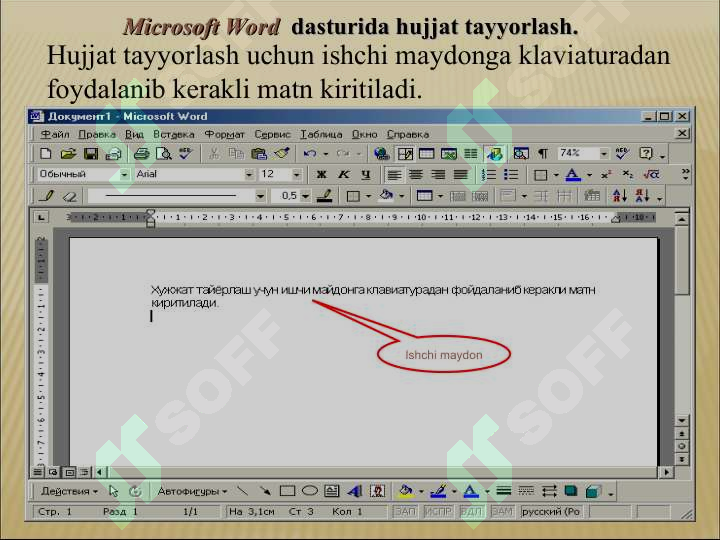Select the Draw Table pencil tool

(47, 196)
